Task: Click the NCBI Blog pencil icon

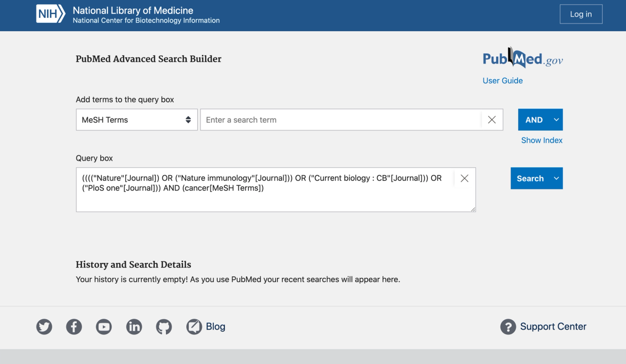Action: point(194,326)
